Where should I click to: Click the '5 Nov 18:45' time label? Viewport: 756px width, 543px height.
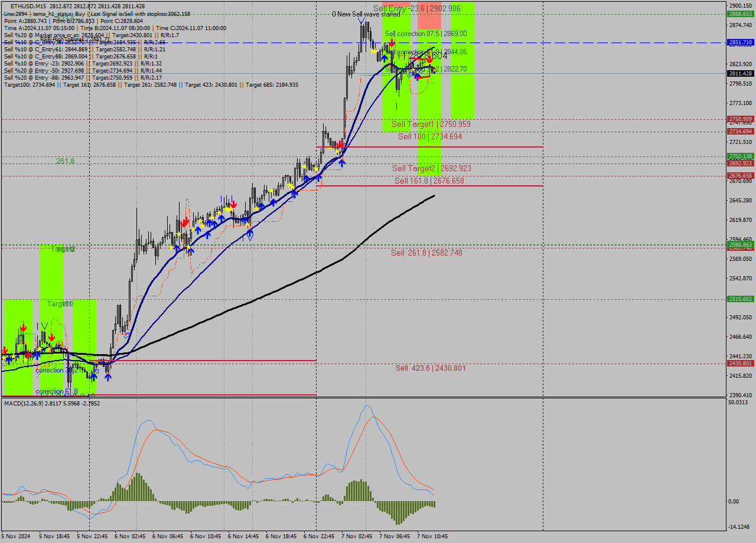tap(54, 537)
